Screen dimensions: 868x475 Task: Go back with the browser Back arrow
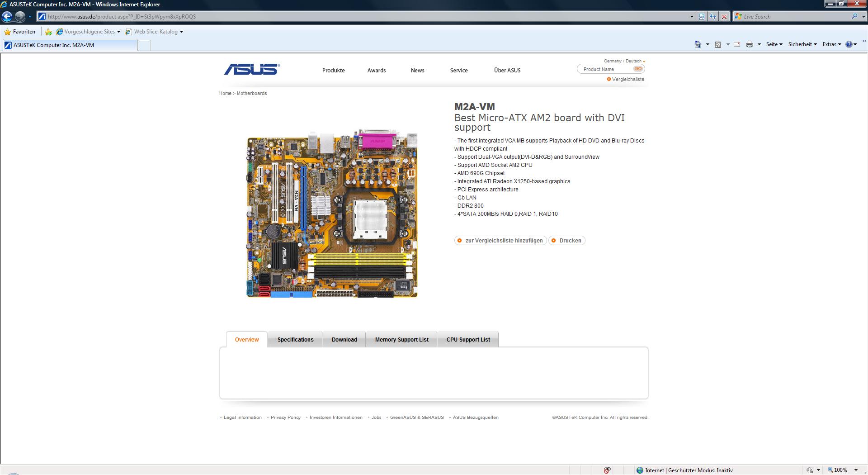click(7, 17)
